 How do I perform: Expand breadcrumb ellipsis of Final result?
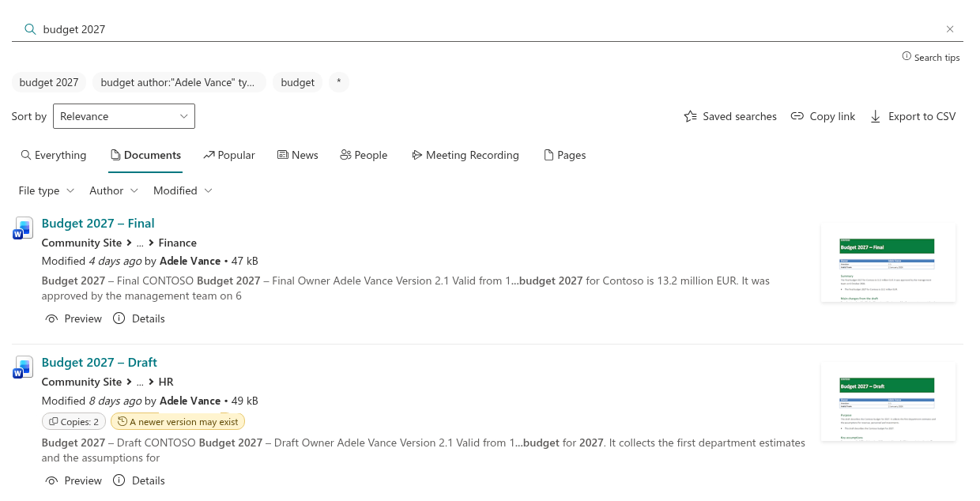tap(140, 243)
